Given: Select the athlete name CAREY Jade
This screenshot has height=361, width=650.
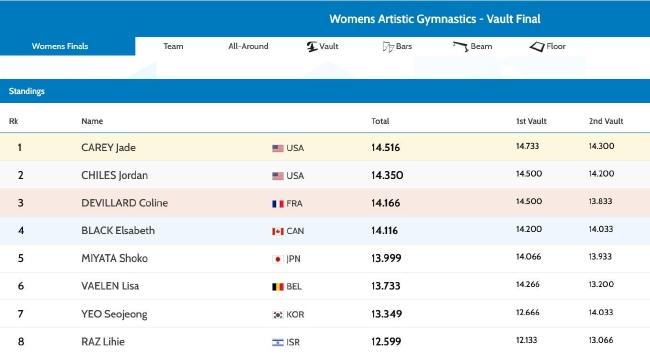Looking at the screenshot, I should click(x=108, y=148).
